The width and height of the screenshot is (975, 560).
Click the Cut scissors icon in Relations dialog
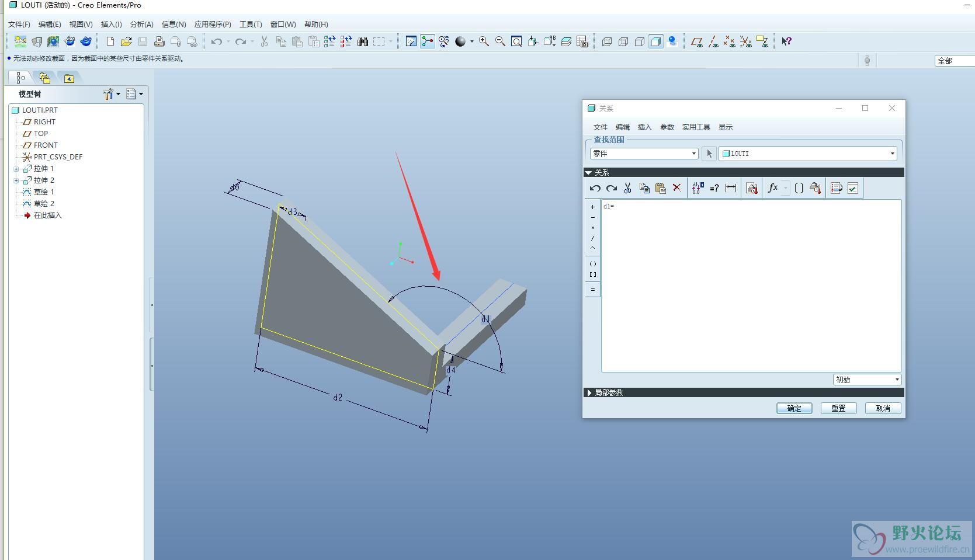(627, 188)
